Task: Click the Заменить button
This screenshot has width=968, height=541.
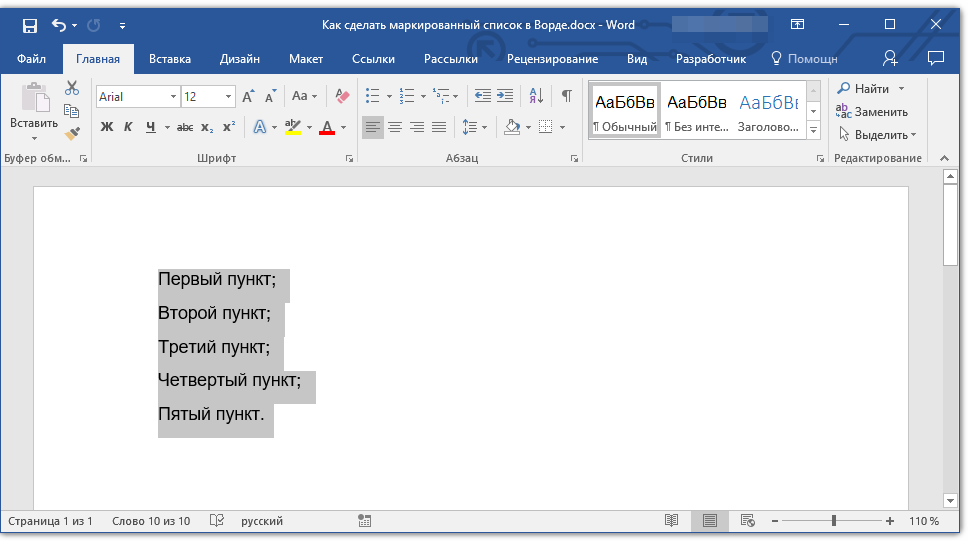Action: pyautogui.click(x=872, y=112)
